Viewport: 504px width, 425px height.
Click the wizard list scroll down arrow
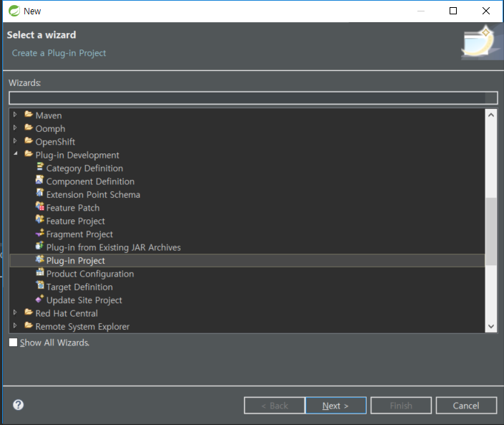[491, 326]
